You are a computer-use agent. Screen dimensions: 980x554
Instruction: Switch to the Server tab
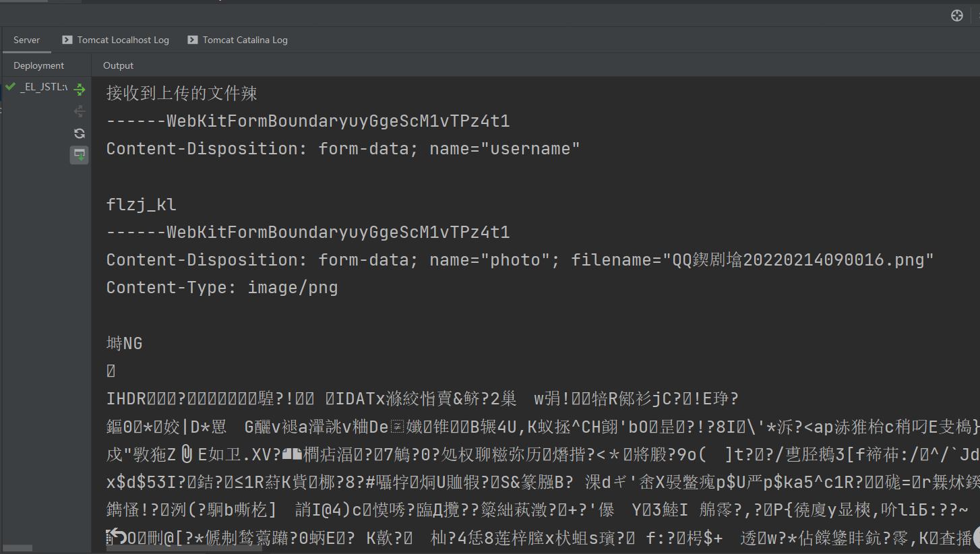27,40
